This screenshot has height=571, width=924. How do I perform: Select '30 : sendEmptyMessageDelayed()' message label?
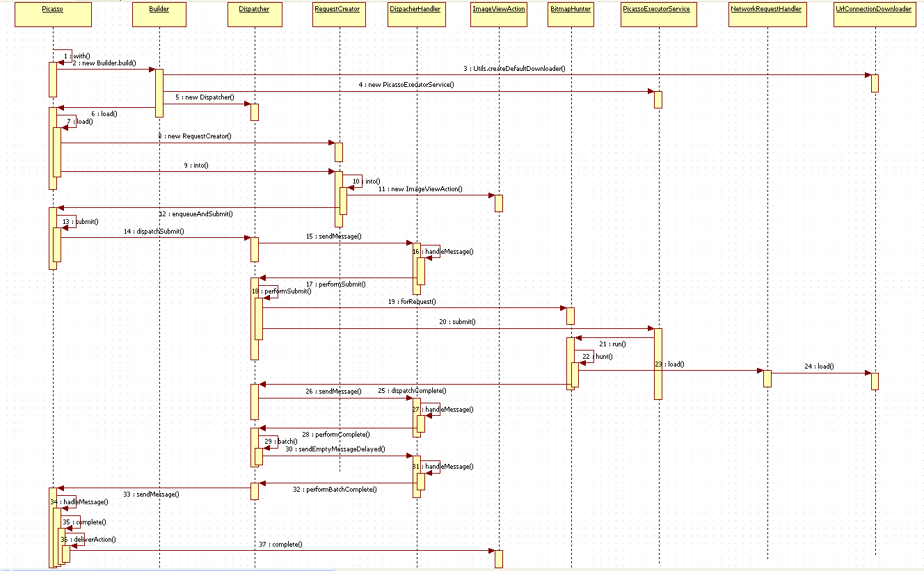(x=335, y=449)
